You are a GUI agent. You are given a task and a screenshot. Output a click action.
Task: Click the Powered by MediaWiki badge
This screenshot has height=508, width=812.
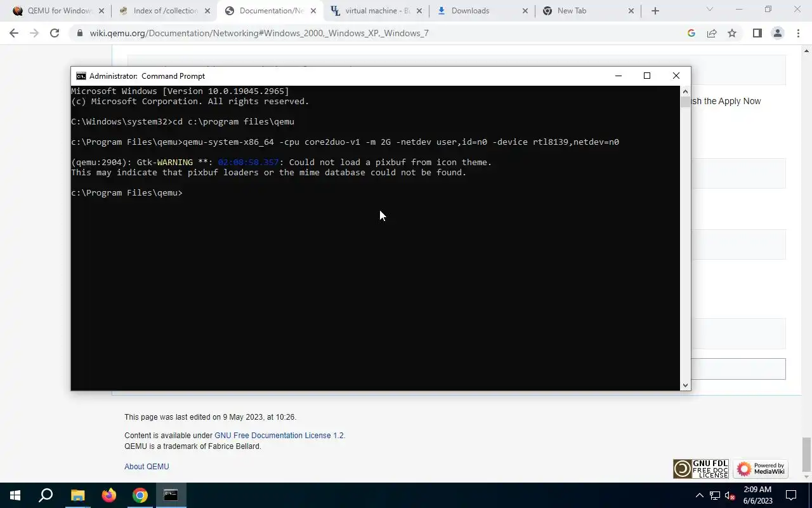(x=761, y=469)
